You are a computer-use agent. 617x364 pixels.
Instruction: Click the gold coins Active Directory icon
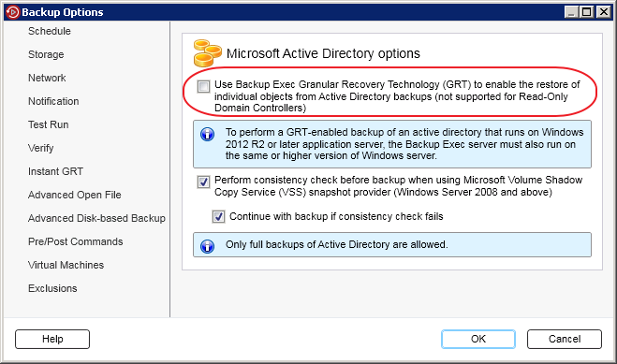[x=207, y=53]
